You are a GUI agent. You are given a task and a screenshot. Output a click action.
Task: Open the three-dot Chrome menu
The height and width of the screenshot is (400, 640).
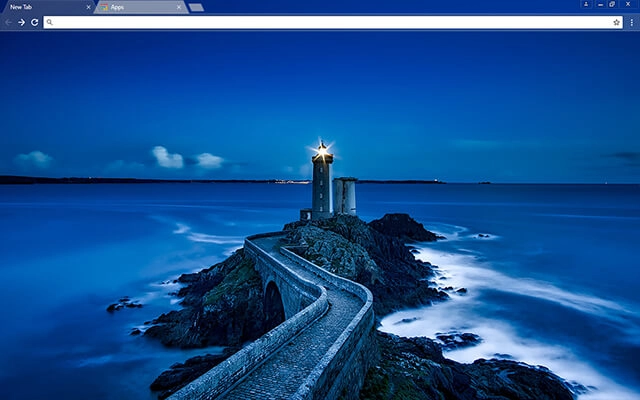pyautogui.click(x=631, y=22)
